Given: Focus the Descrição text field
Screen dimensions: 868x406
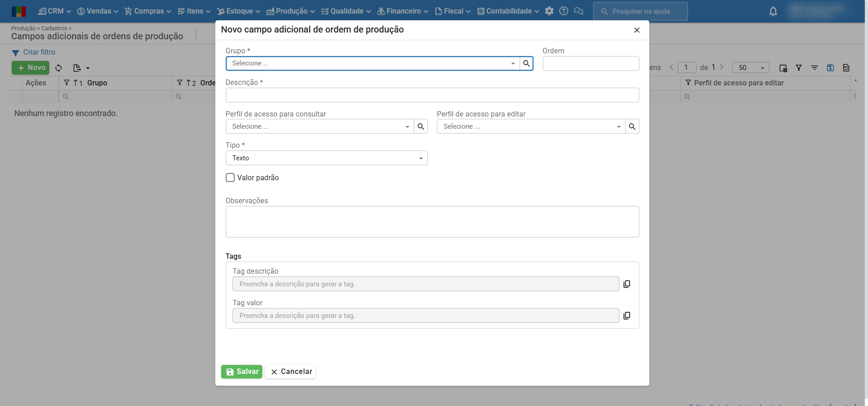Looking at the screenshot, I should coord(432,95).
